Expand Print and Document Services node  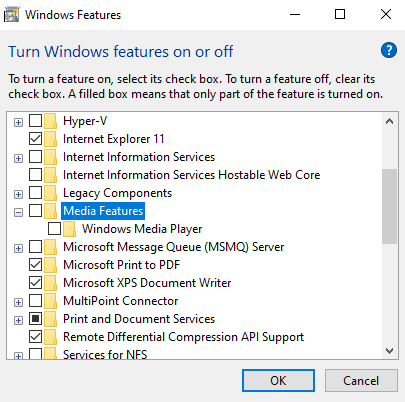(19, 320)
